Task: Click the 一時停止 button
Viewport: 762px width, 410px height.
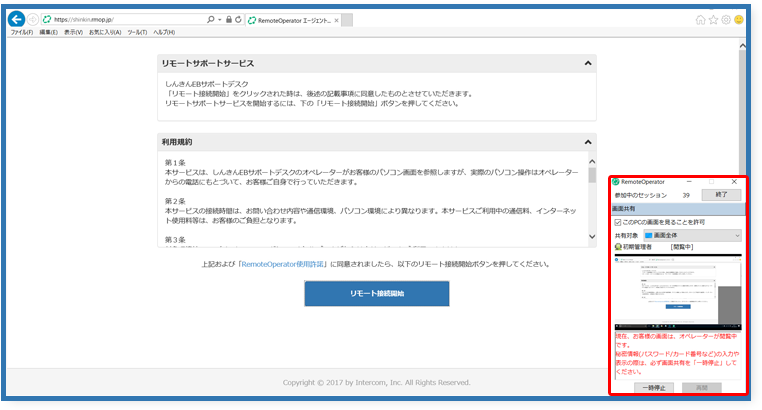Action: pos(654,388)
